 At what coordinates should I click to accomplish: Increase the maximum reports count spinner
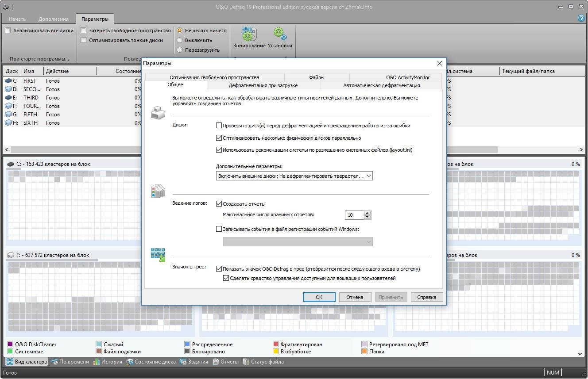367,213
